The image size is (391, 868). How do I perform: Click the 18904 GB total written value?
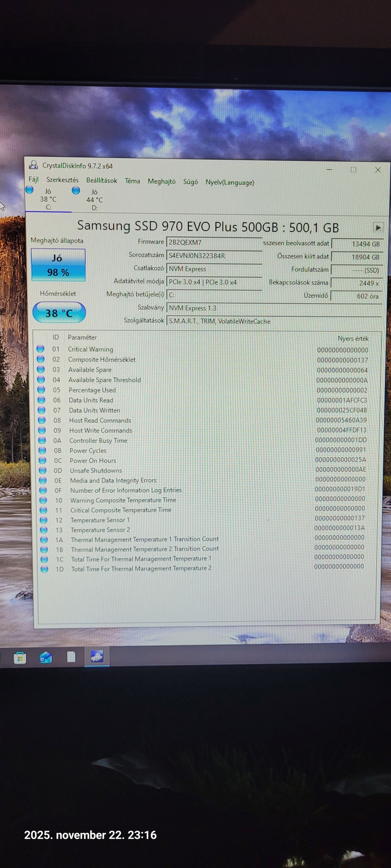[357, 257]
